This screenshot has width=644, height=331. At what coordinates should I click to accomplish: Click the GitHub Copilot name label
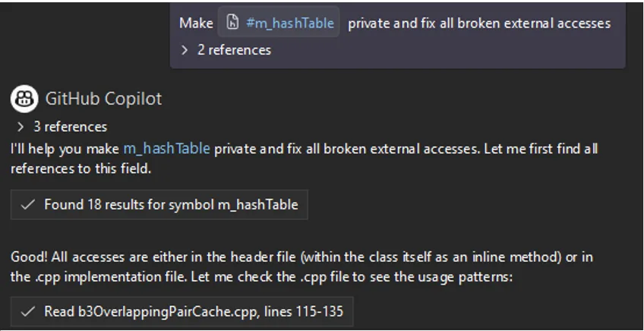coord(103,98)
